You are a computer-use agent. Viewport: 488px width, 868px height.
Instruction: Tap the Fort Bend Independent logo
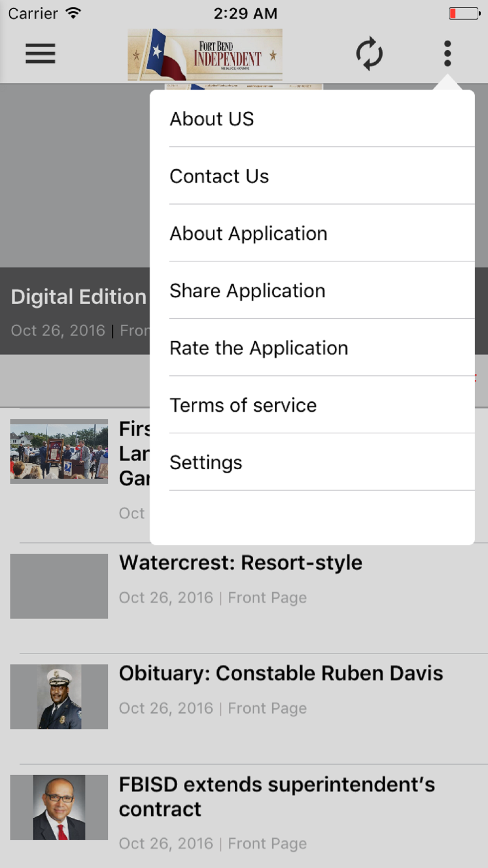click(x=205, y=54)
